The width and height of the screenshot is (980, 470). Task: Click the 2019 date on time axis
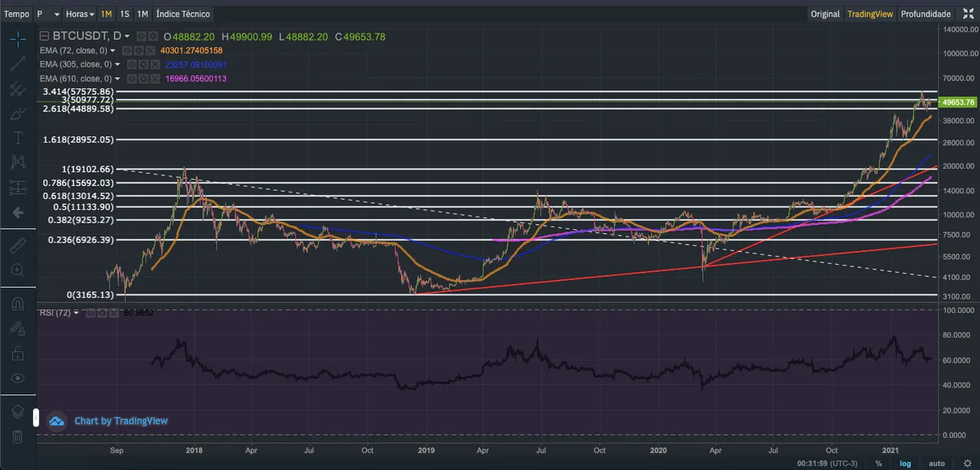click(426, 451)
